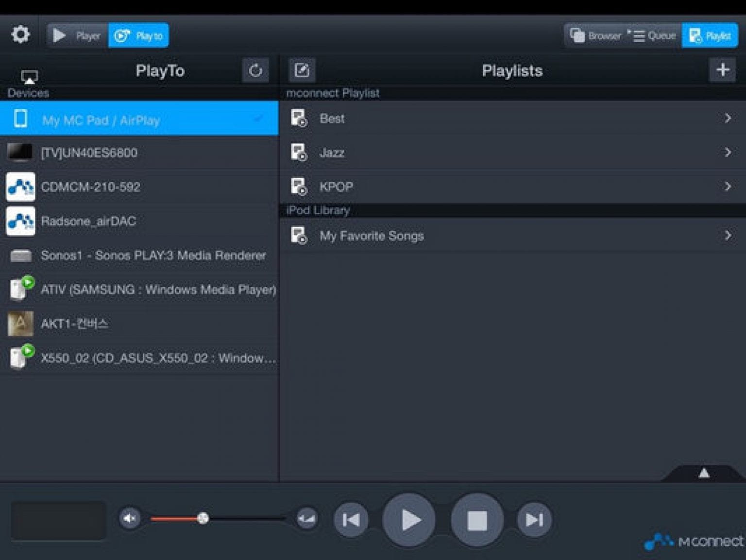Open the settings gear icon

20,34
